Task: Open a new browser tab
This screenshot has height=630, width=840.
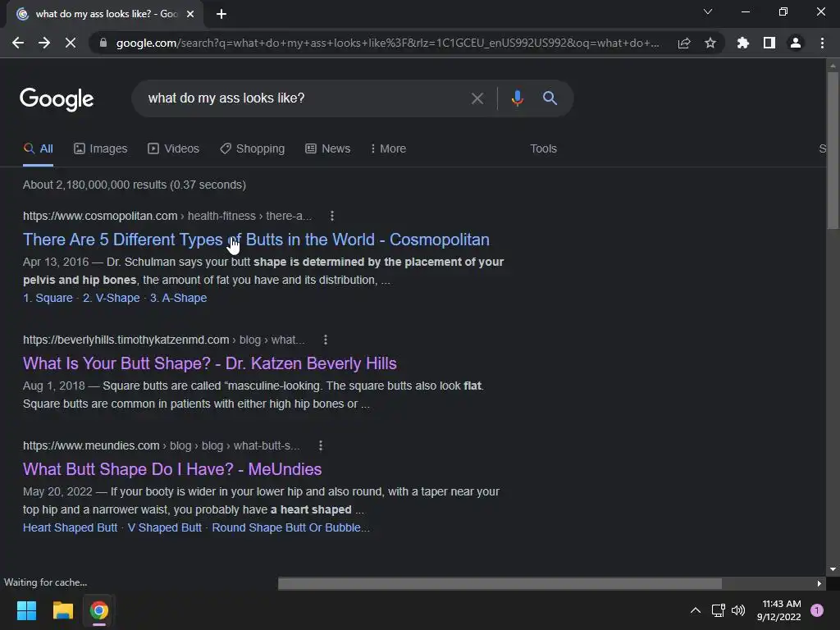Action: [x=221, y=14]
